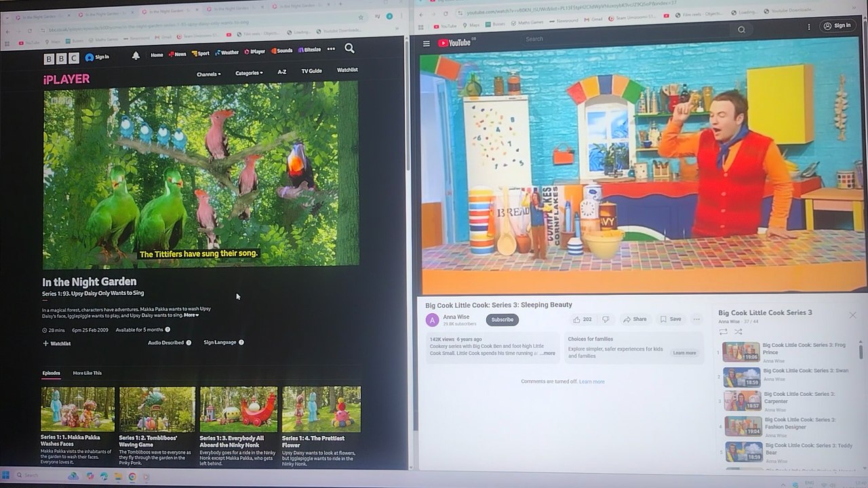Open BBC News
Image resolution: width=868 pixels, height=488 pixels.
pyautogui.click(x=178, y=54)
